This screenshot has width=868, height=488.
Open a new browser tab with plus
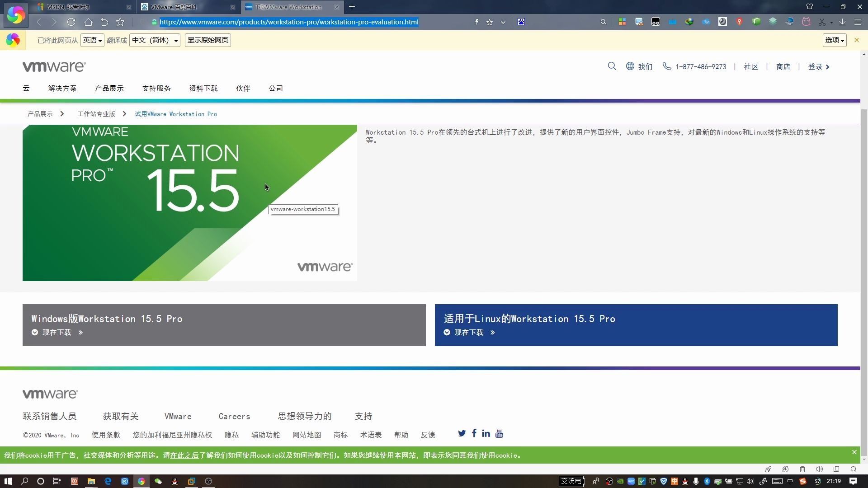(x=352, y=7)
